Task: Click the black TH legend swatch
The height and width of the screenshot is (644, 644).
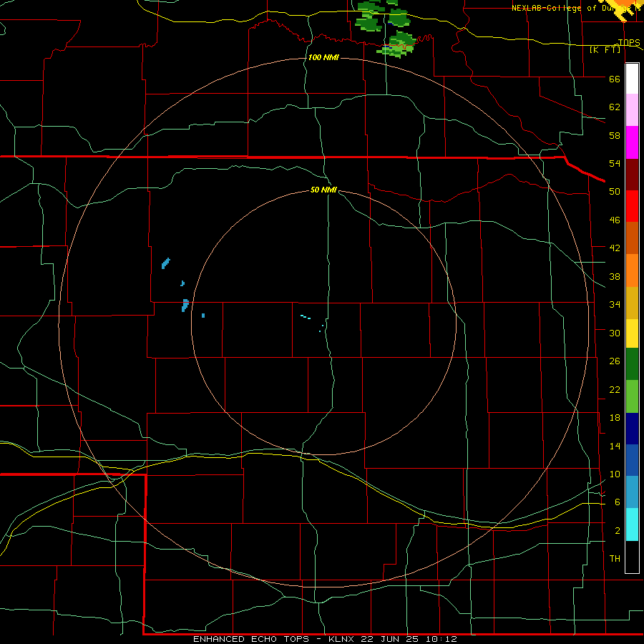Action: click(x=632, y=557)
